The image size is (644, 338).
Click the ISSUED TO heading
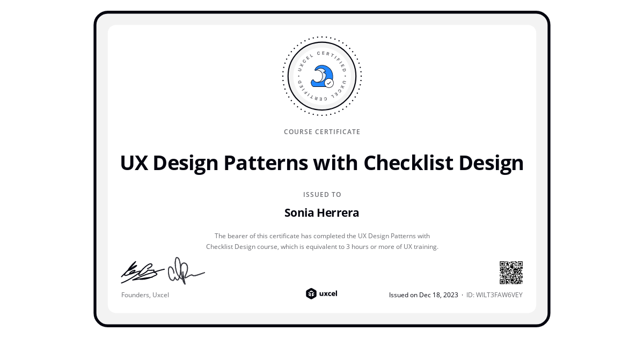322,194
